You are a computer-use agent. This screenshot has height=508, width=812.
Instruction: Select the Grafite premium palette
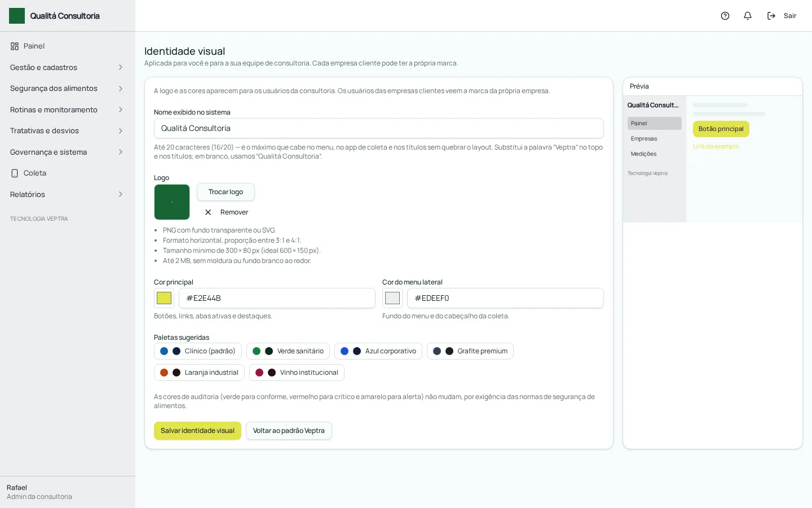470,351
